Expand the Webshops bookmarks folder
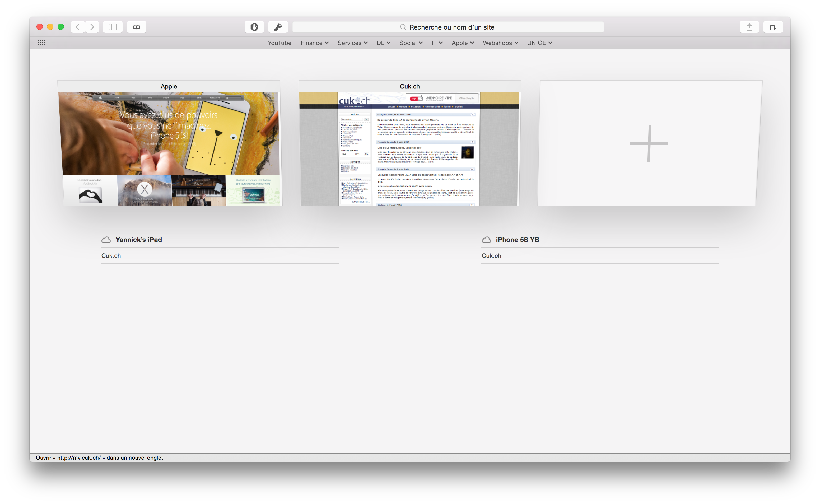Viewport: 820px width, 504px height. tap(500, 43)
